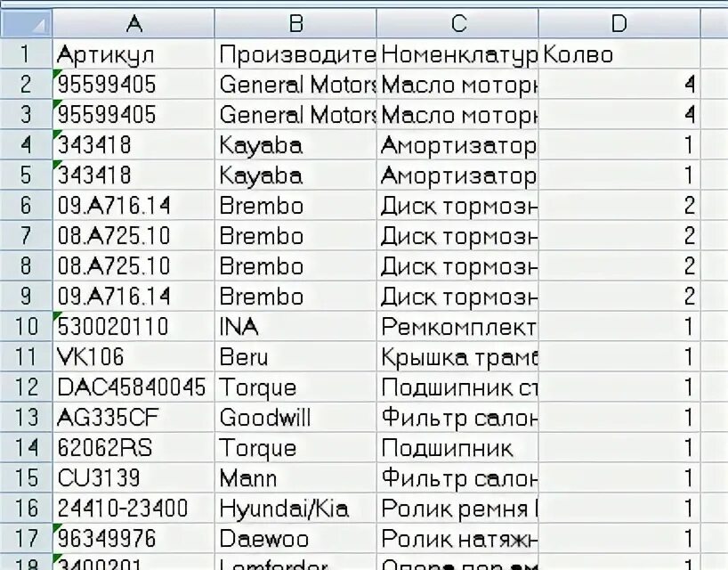Click the Колво header cell
Image resolution: width=728 pixels, height=570 pixels.
[x=619, y=54]
